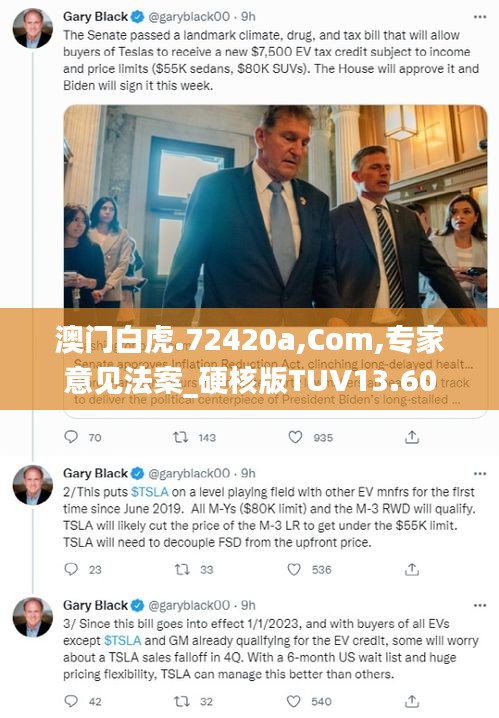Open Gary Black profile name on first tweet
The height and width of the screenshot is (718, 499).
[x=95, y=16]
